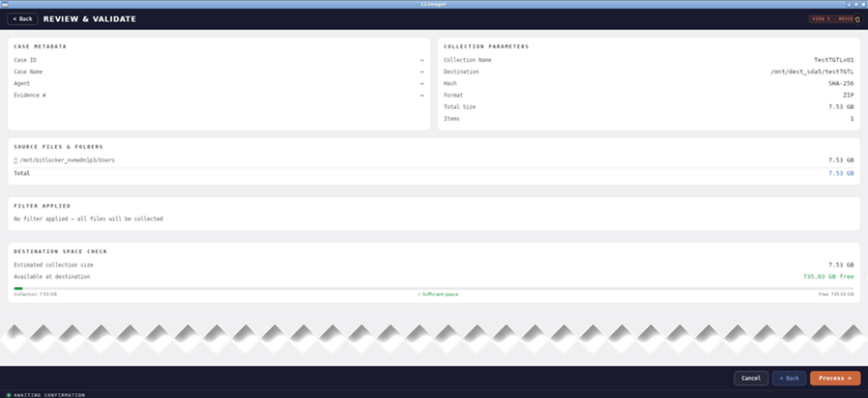This screenshot has height=398, width=868.
Task: Click the Filter Applied section header
Action: point(43,206)
